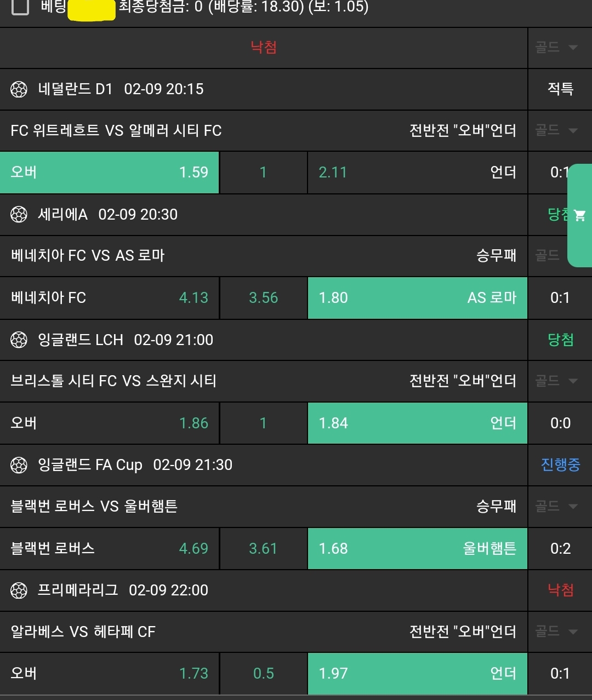Click the soccer ball icon beside 프리메라리그

[19, 590]
